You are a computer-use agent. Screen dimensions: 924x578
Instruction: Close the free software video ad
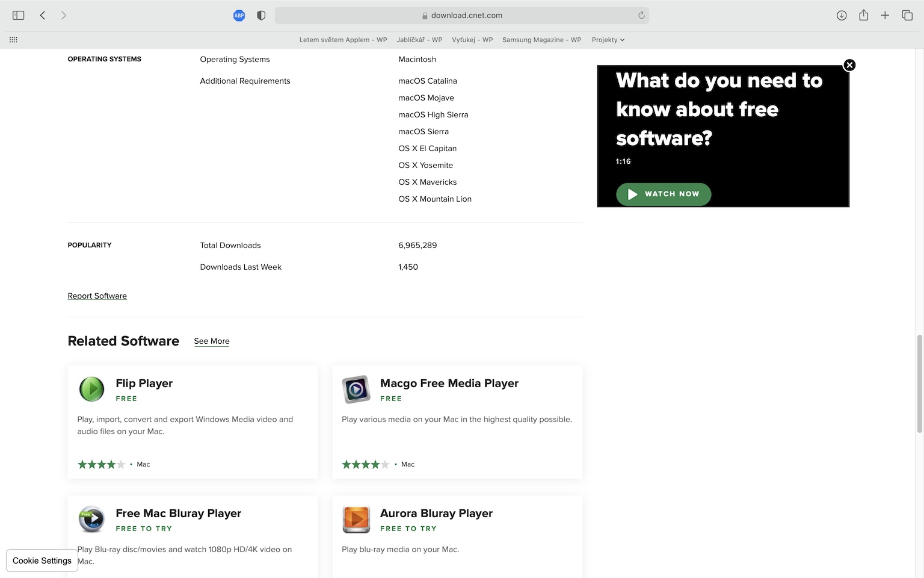(x=849, y=65)
